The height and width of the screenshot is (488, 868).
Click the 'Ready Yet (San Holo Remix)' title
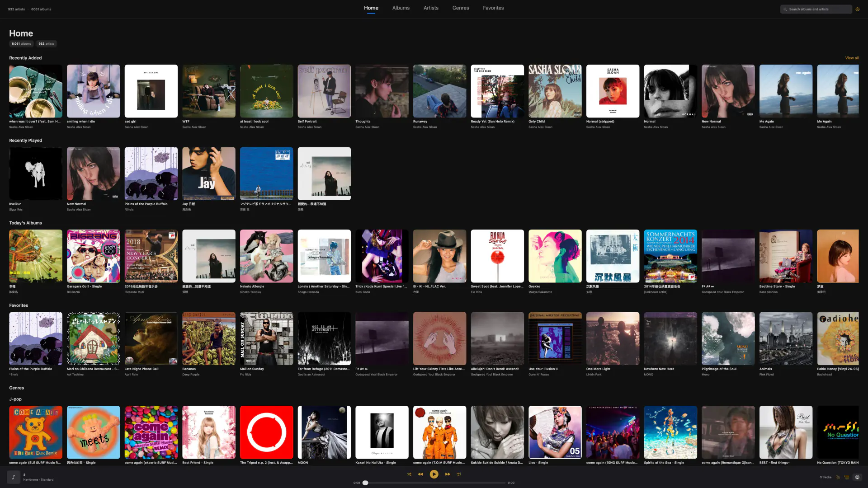[492, 122]
